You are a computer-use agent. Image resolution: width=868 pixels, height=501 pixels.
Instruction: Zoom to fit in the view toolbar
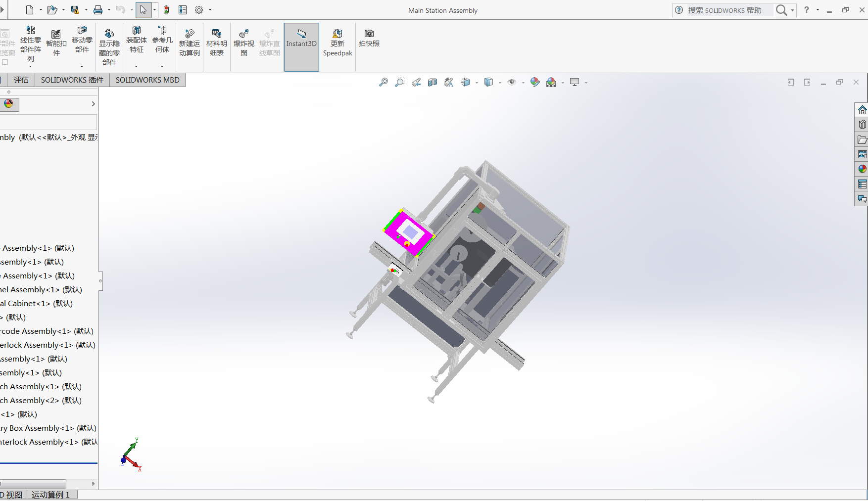tap(384, 82)
